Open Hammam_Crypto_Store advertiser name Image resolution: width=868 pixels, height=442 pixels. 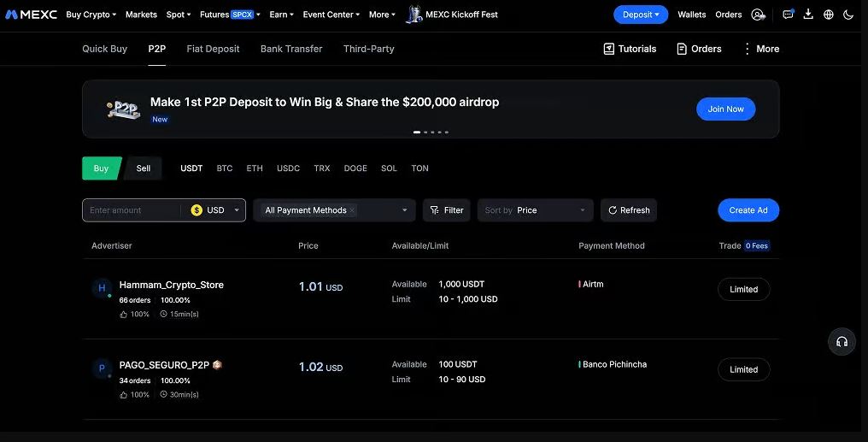(x=172, y=285)
